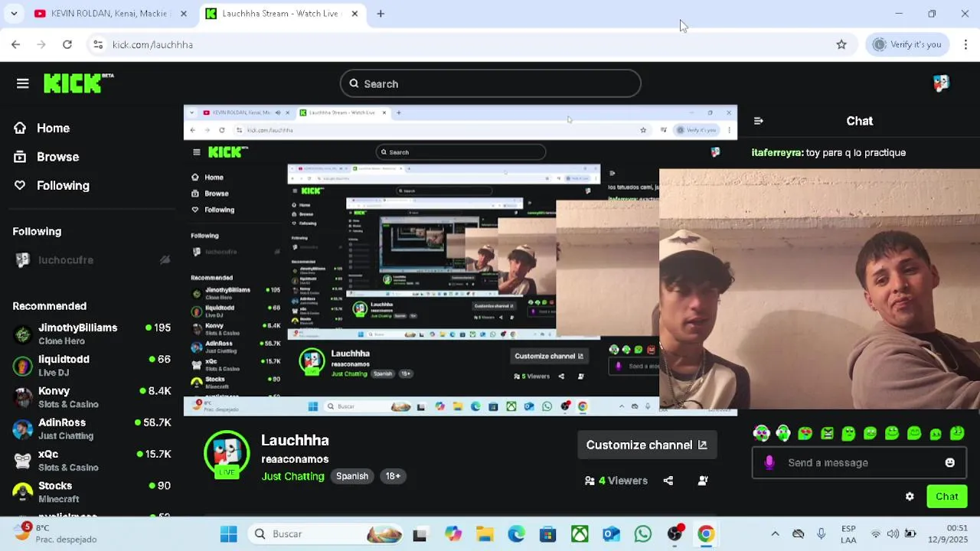Viewport: 980px width, 551px height.
Task: Open recommended channel liquidtodd
Action: 92,366
